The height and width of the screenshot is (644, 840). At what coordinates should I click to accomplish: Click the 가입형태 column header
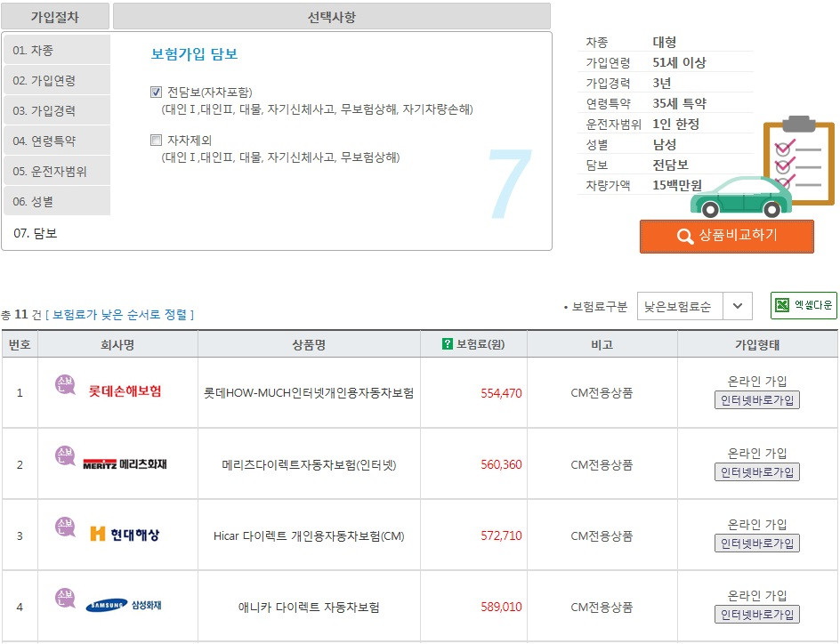tap(757, 344)
